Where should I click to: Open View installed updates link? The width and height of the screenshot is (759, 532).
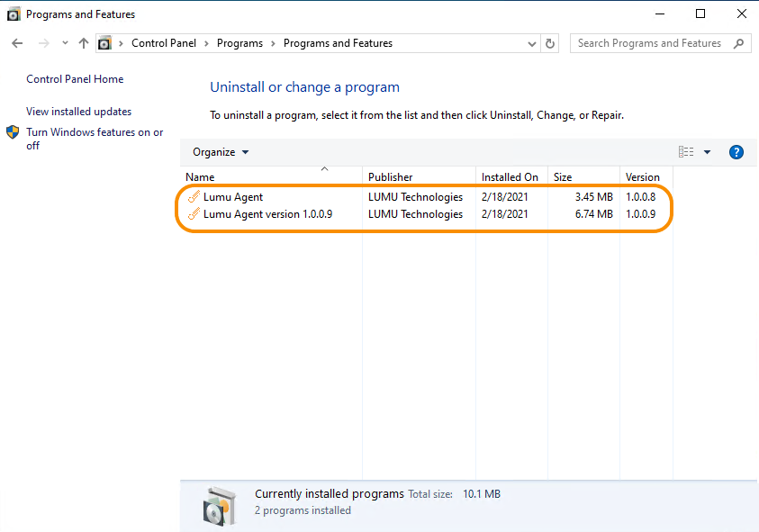(78, 112)
